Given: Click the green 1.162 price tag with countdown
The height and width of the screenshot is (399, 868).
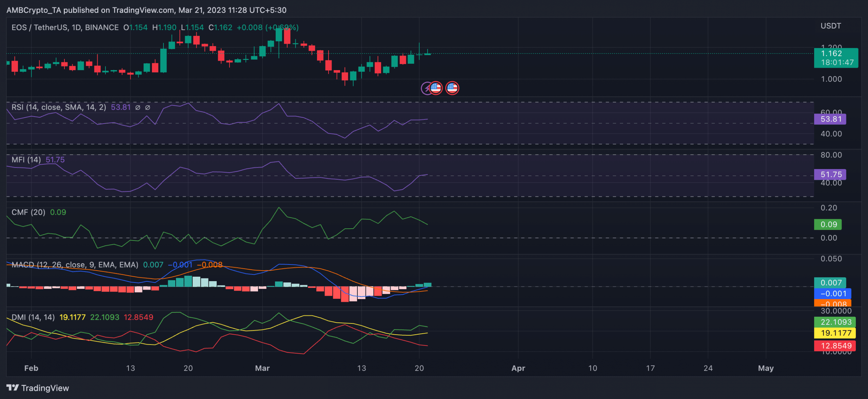Looking at the screenshot, I should [x=836, y=58].
